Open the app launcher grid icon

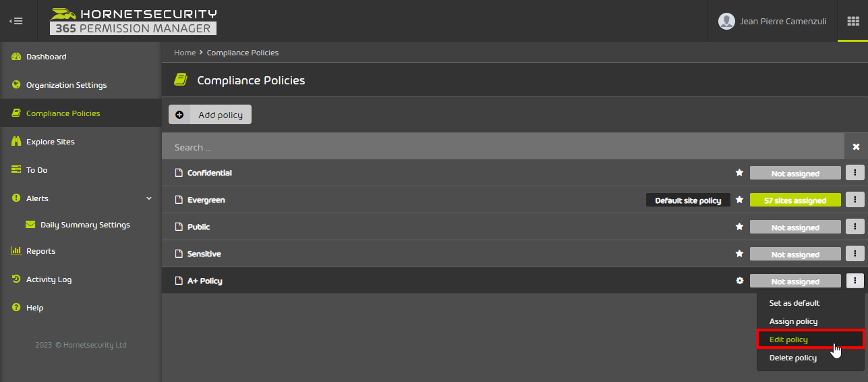tap(853, 21)
